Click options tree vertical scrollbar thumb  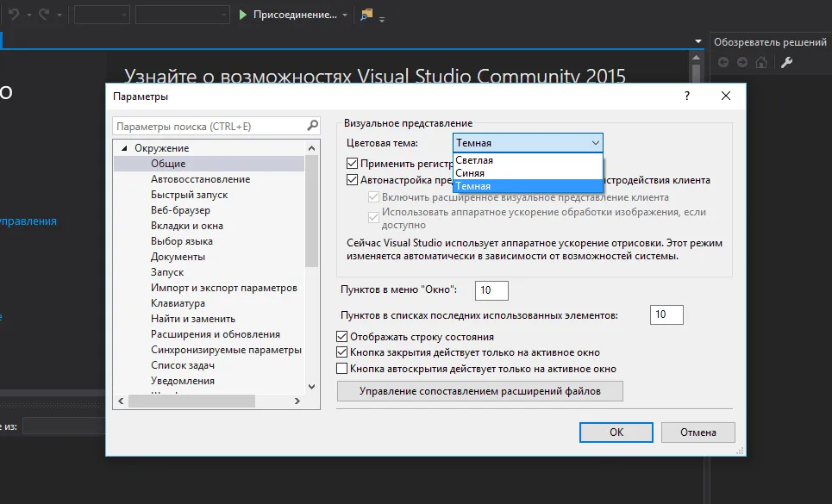pyautogui.click(x=311, y=211)
